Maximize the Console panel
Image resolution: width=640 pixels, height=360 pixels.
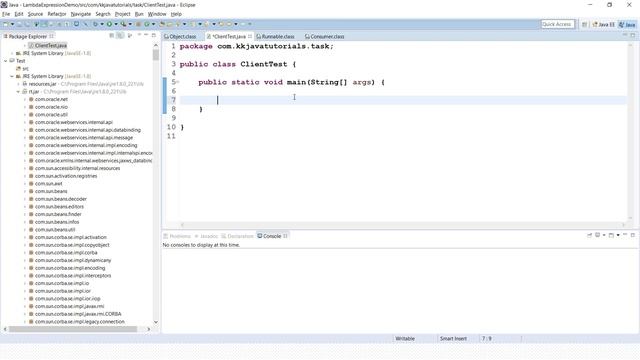[x=633, y=235]
